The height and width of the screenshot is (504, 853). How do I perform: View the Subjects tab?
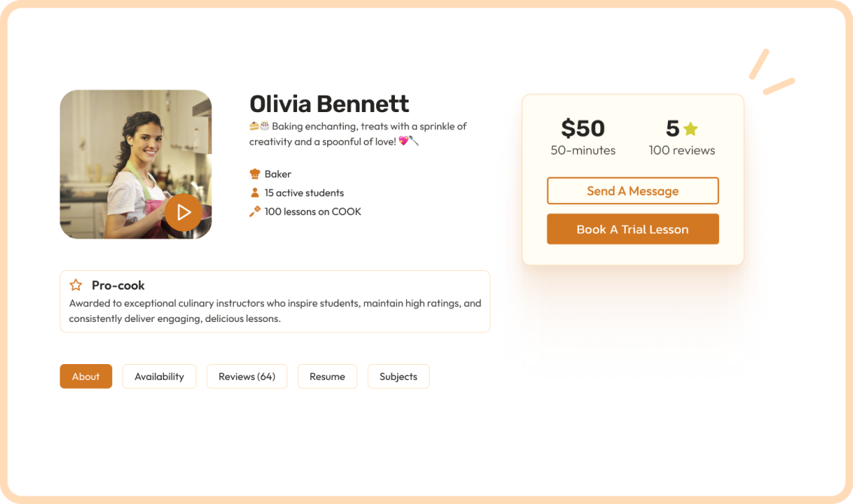click(398, 376)
